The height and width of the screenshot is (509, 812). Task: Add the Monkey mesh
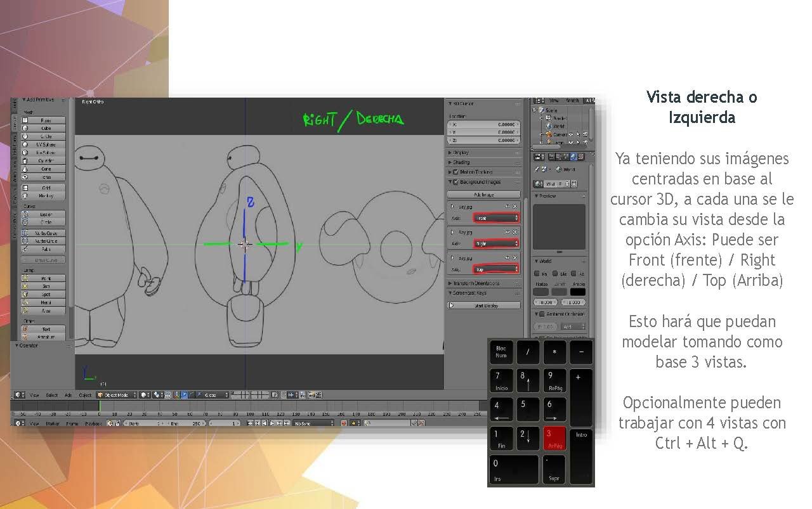click(x=43, y=196)
